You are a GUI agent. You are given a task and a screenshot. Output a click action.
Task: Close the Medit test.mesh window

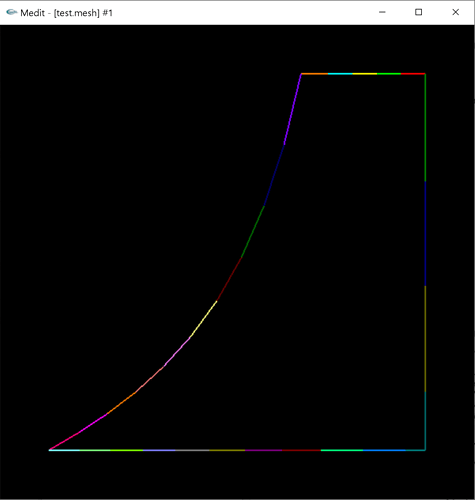(455, 12)
